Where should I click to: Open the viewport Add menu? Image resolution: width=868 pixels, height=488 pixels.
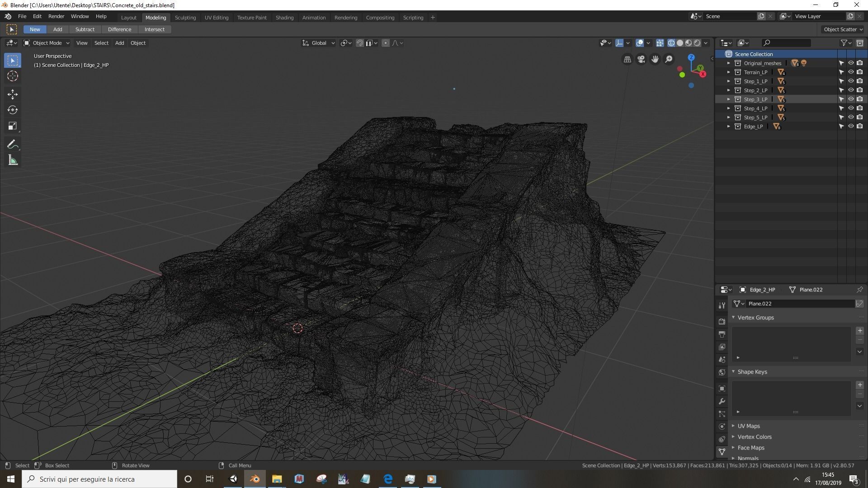pos(119,43)
